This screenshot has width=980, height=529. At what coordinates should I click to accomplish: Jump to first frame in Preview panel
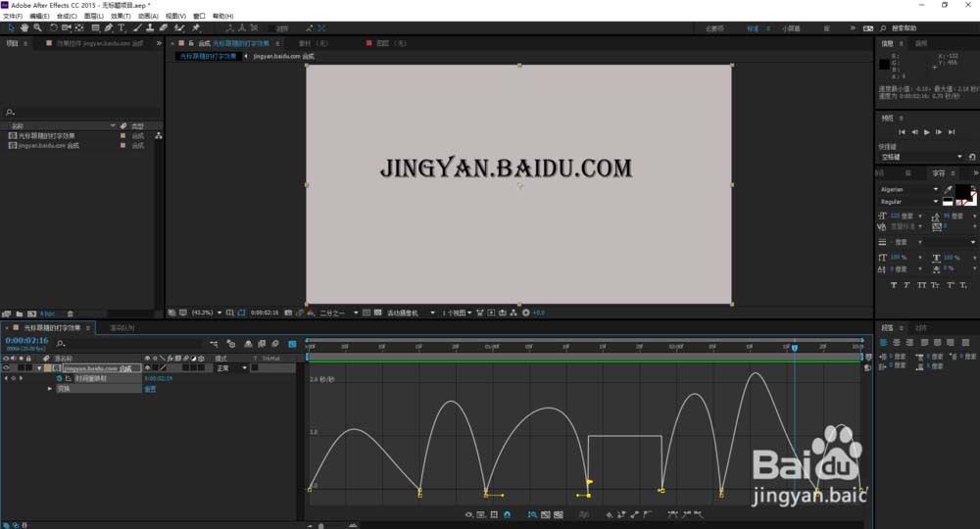(902, 132)
